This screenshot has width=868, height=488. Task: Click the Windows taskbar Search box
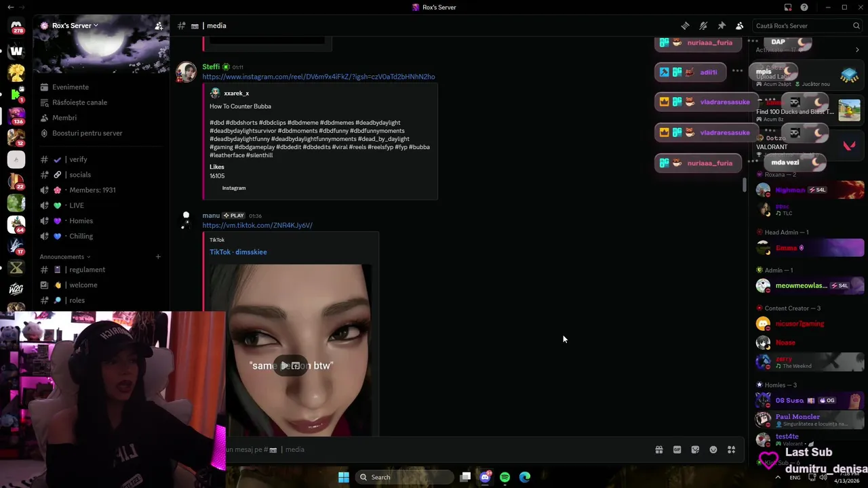point(405,477)
